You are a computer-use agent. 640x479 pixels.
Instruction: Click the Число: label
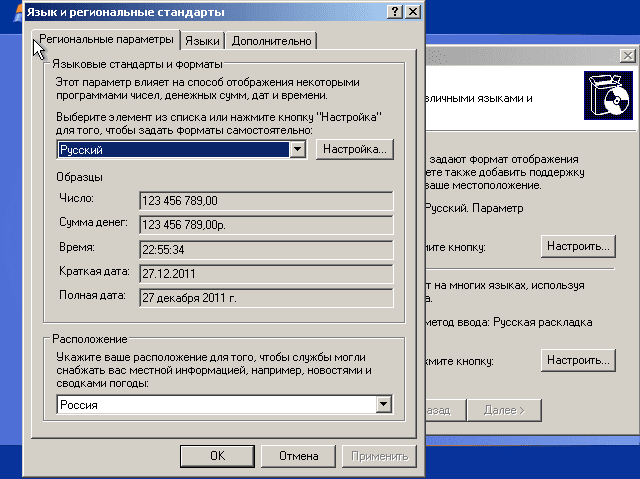coord(76,198)
